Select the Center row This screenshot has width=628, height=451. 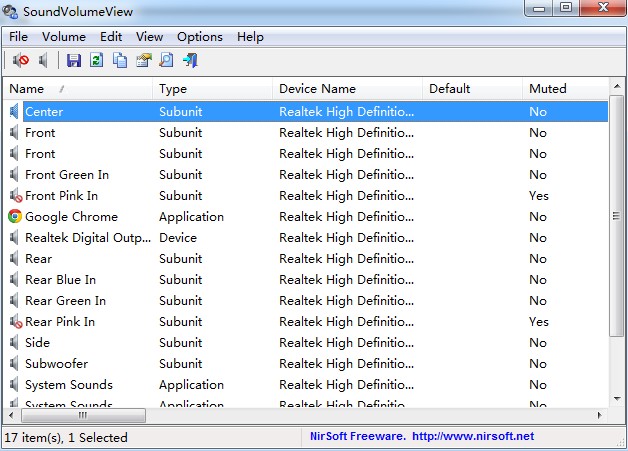point(306,111)
